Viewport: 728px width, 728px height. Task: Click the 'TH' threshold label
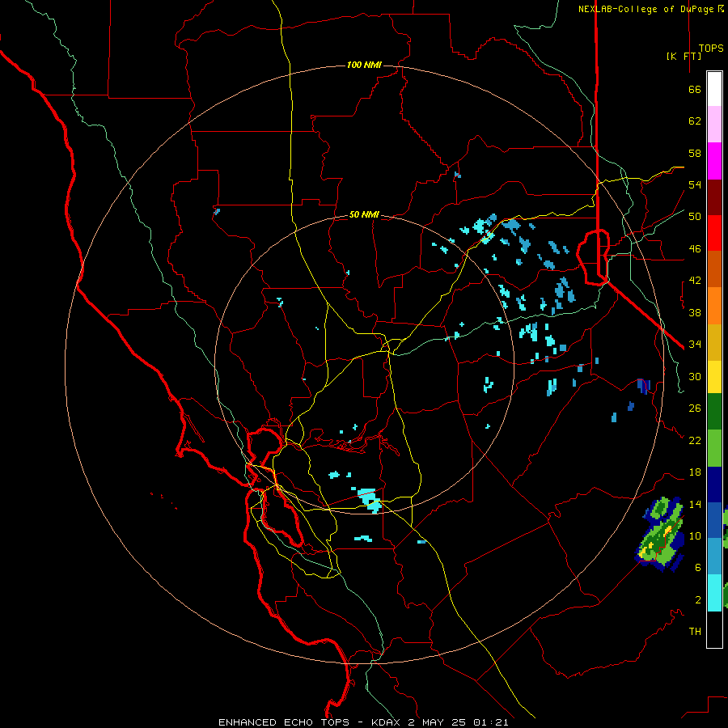(x=695, y=632)
